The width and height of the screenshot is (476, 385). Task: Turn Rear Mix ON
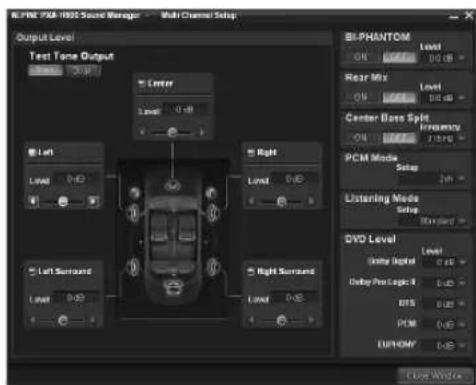point(360,98)
